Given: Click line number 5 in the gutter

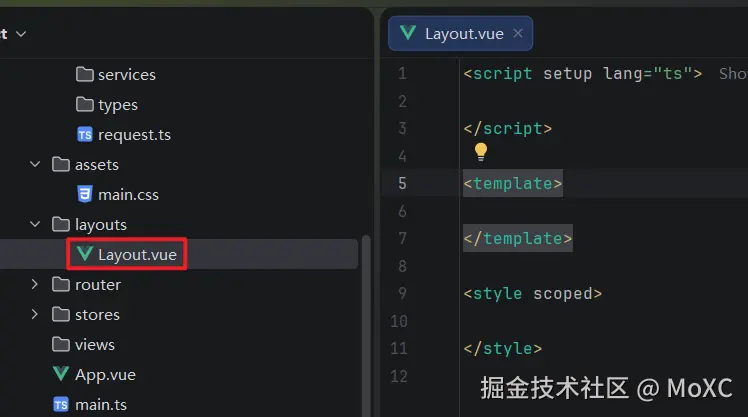Looking at the screenshot, I should point(402,183).
